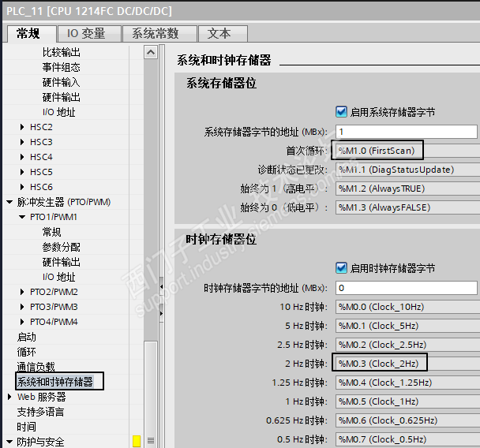
Task: Select 支持多语言 in the tree
Action: click(41, 412)
